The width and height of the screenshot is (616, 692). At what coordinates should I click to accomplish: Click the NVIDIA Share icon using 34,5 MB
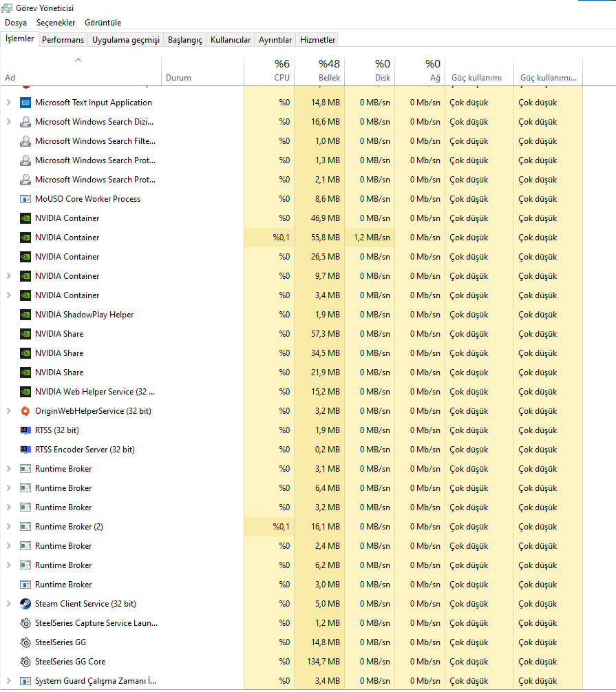tap(25, 353)
